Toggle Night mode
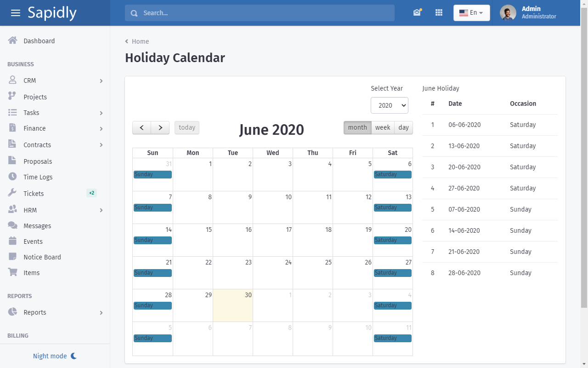Image resolution: width=588 pixels, height=368 pixels. tap(55, 356)
